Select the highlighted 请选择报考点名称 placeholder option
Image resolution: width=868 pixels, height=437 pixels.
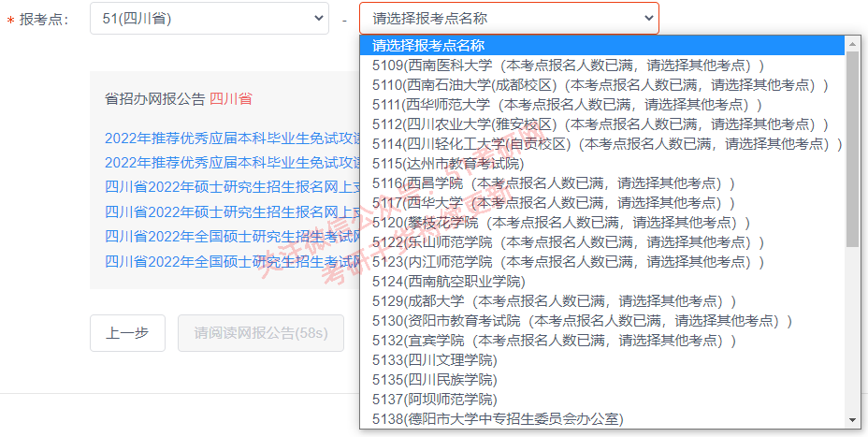(602, 46)
